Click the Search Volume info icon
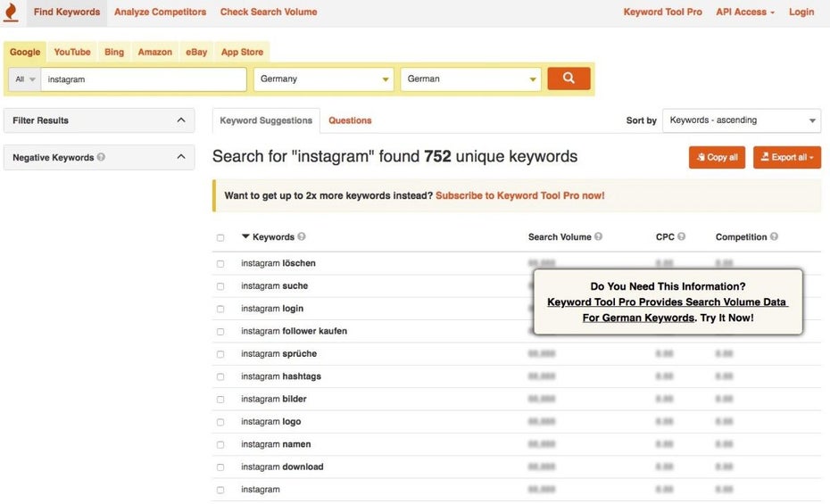Viewport: 830px width, 504px height. tap(598, 237)
